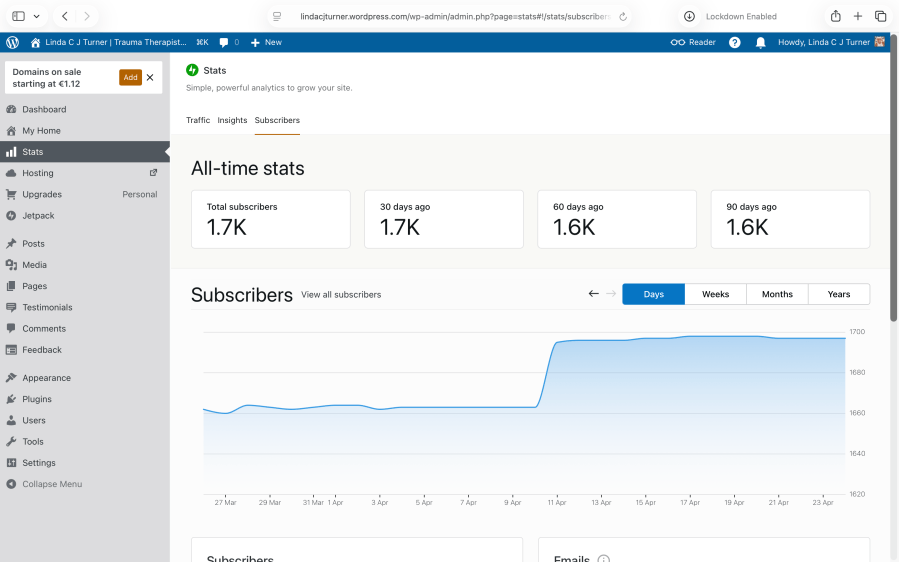Click the WordPress logo in admin bar

point(12,42)
